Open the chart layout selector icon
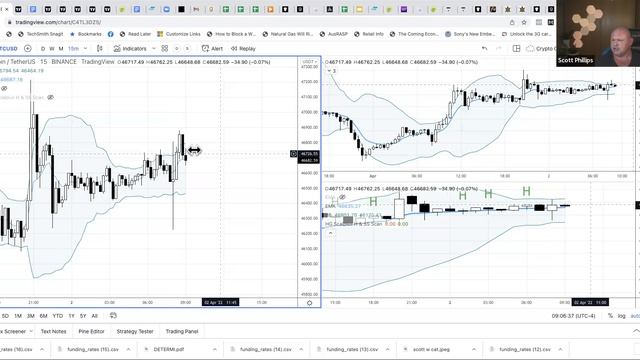The width and height of the screenshot is (640, 360). click(x=516, y=49)
